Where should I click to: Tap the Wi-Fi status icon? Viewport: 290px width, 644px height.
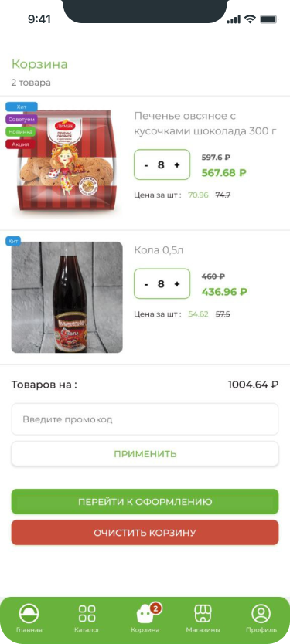[x=249, y=19]
